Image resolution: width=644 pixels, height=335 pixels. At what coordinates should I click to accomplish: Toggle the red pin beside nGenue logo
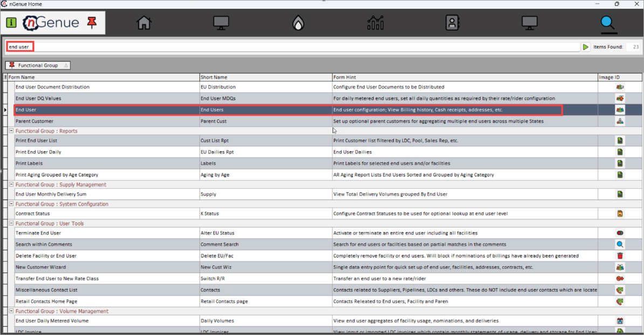point(92,22)
